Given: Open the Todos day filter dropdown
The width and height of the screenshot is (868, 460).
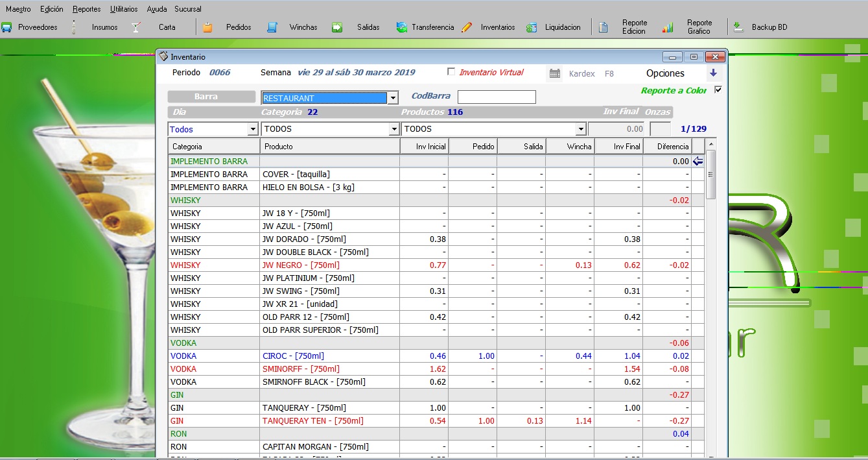Looking at the screenshot, I should pos(253,129).
